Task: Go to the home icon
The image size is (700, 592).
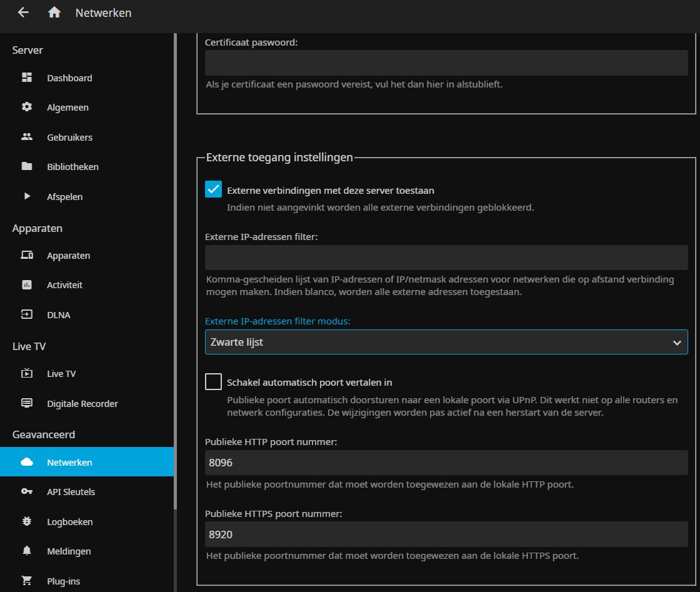Action: click(54, 13)
